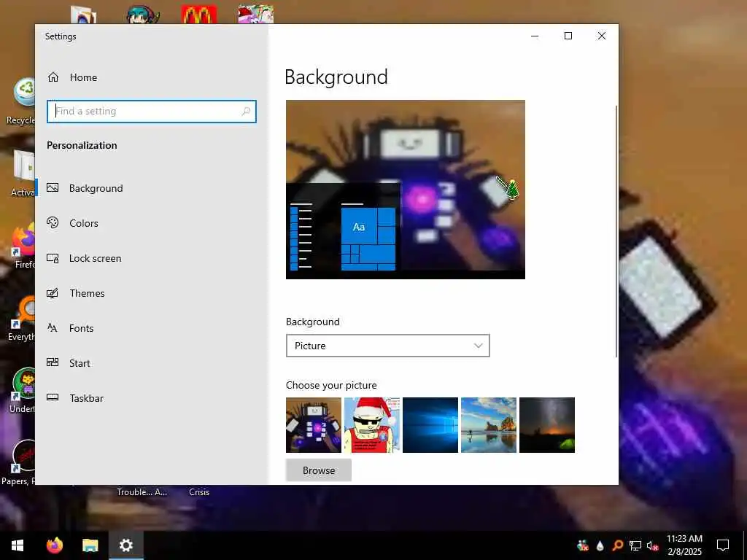Select the Undertale desktop shortcut
Image resolution: width=747 pixels, height=560 pixels.
pyautogui.click(x=23, y=391)
